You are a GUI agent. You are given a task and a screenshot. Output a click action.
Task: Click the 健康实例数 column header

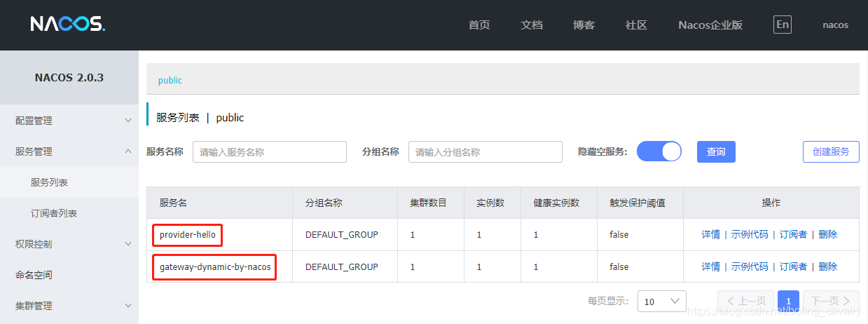click(556, 203)
